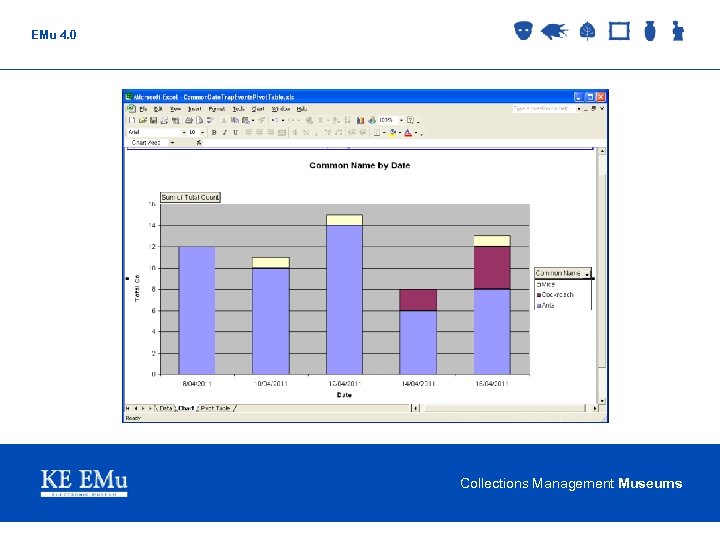720x540 pixels.
Task: Click the Paste icon
Action: pyautogui.click(x=246, y=120)
